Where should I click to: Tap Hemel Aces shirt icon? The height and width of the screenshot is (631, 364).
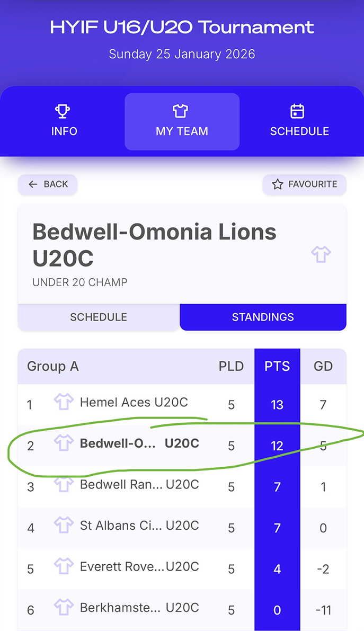pos(64,403)
